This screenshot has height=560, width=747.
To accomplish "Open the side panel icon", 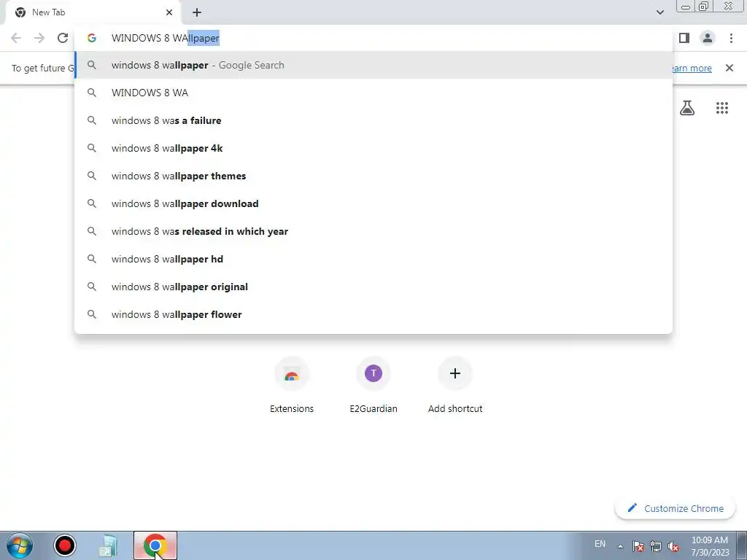I will [684, 38].
